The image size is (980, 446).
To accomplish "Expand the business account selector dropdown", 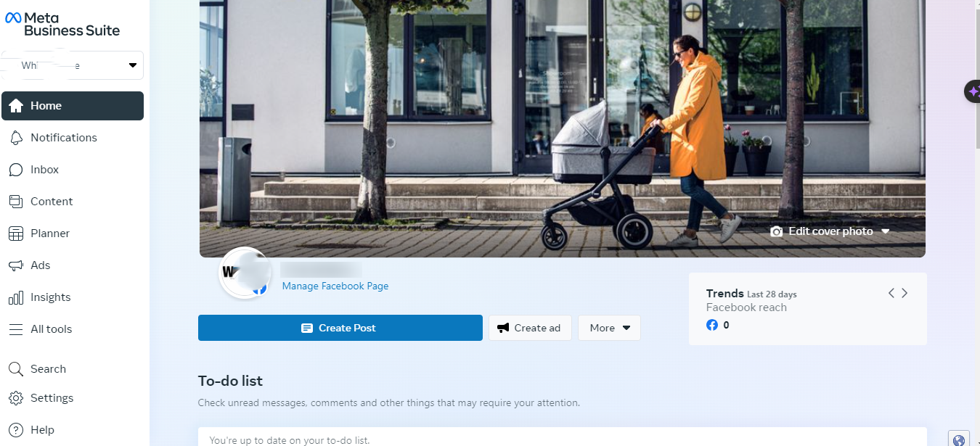I will point(132,65).
